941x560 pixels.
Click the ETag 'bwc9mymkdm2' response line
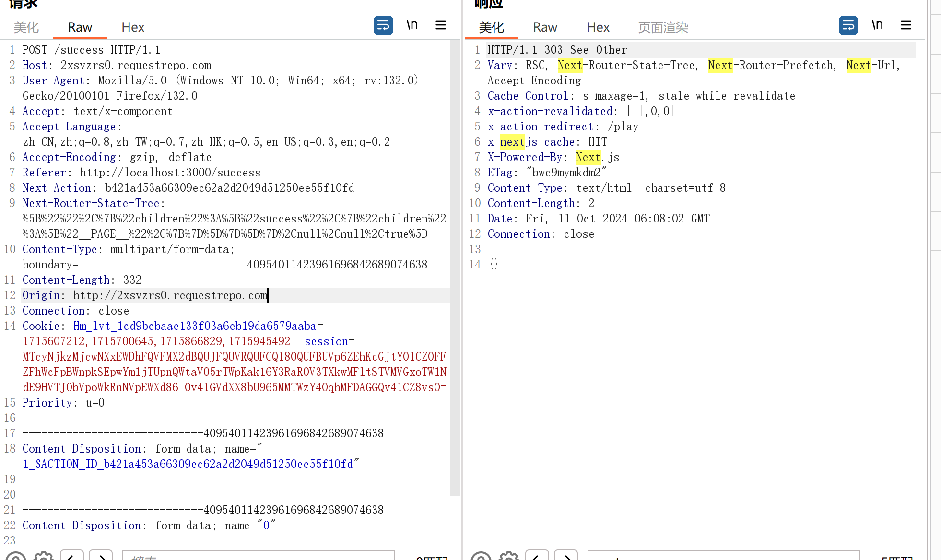coord(547,173)
